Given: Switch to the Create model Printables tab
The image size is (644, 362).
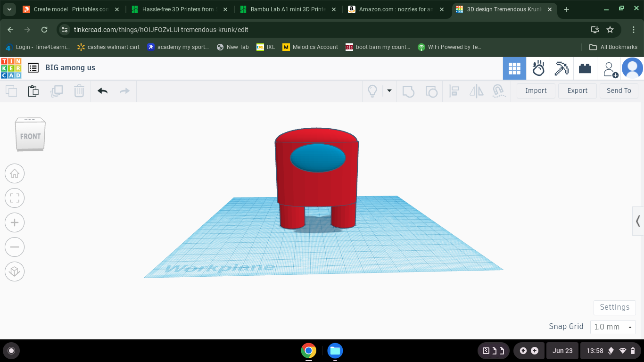Looking at the screenshot, I should pos(71,9).
